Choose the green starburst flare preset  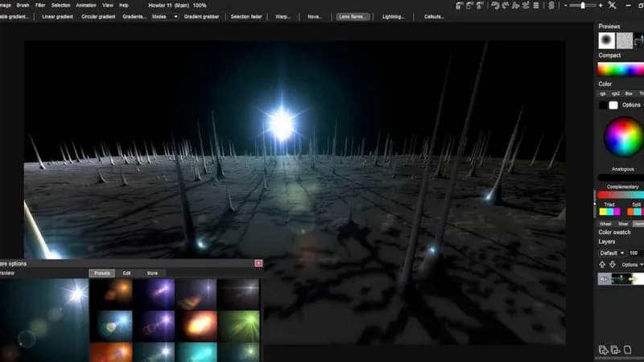(238, 326)
